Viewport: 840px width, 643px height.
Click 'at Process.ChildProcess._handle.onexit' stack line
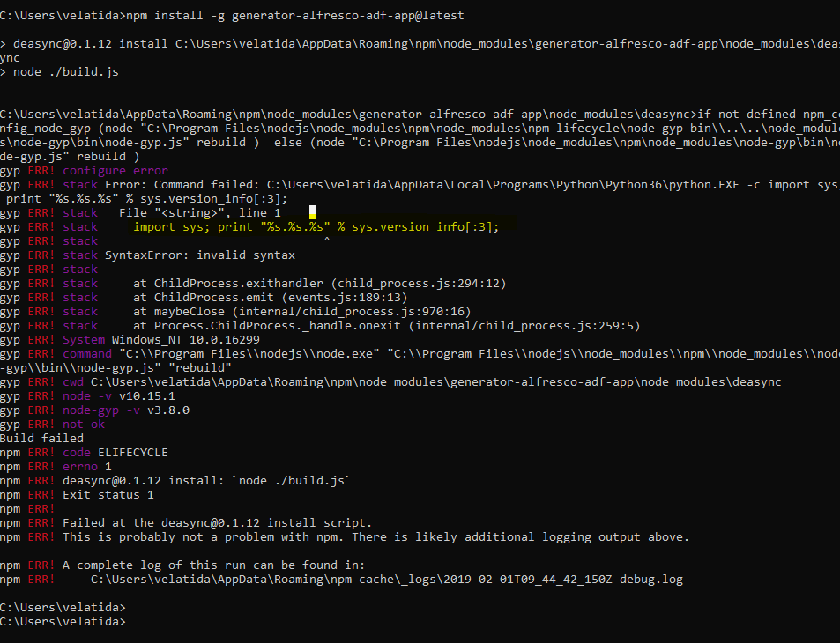point(387,326)
